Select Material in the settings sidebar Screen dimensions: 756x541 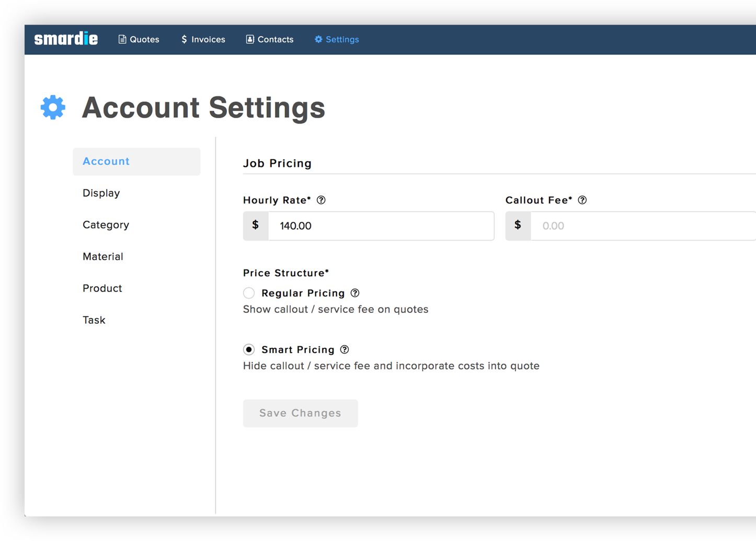click(103, 256)
